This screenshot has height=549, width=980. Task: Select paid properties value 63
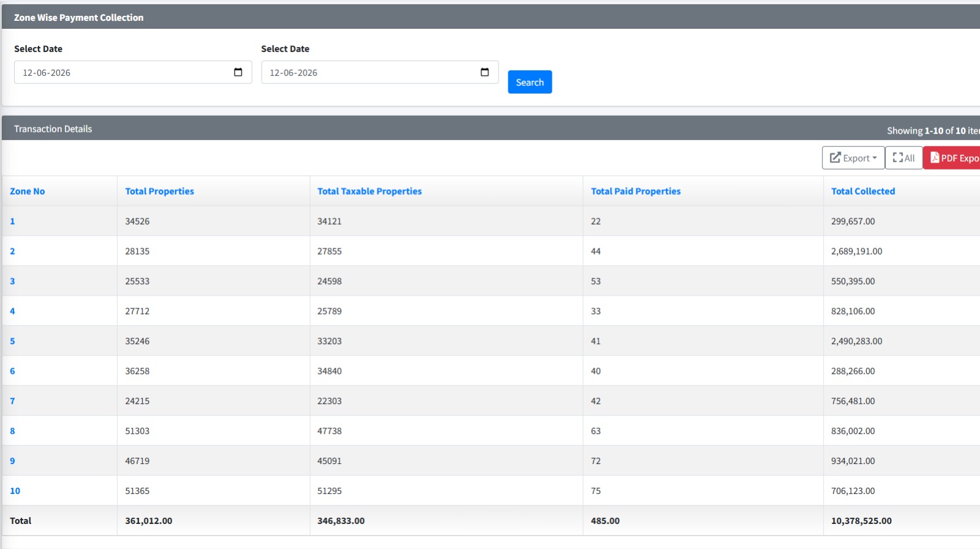click(x=596, y=431)
